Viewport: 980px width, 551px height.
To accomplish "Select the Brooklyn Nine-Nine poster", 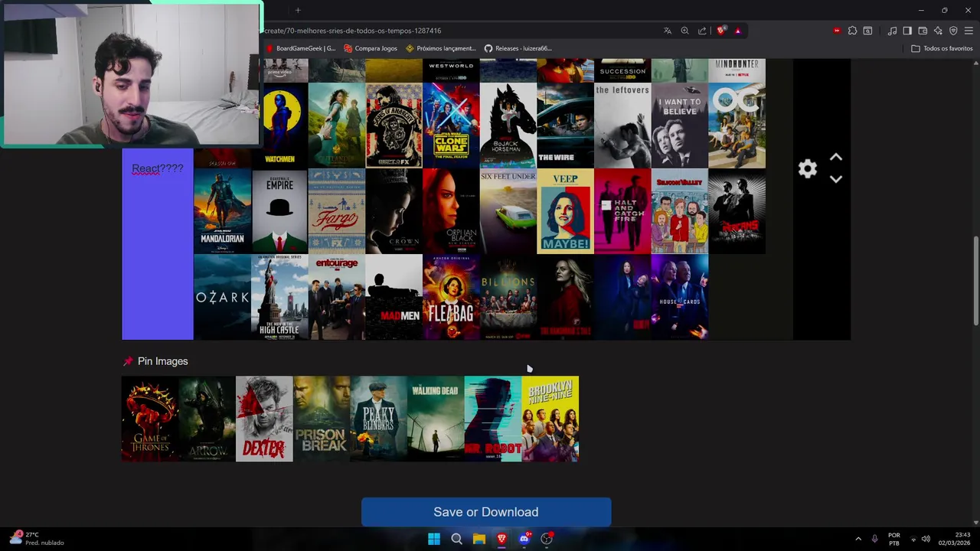I will (550, 419).
